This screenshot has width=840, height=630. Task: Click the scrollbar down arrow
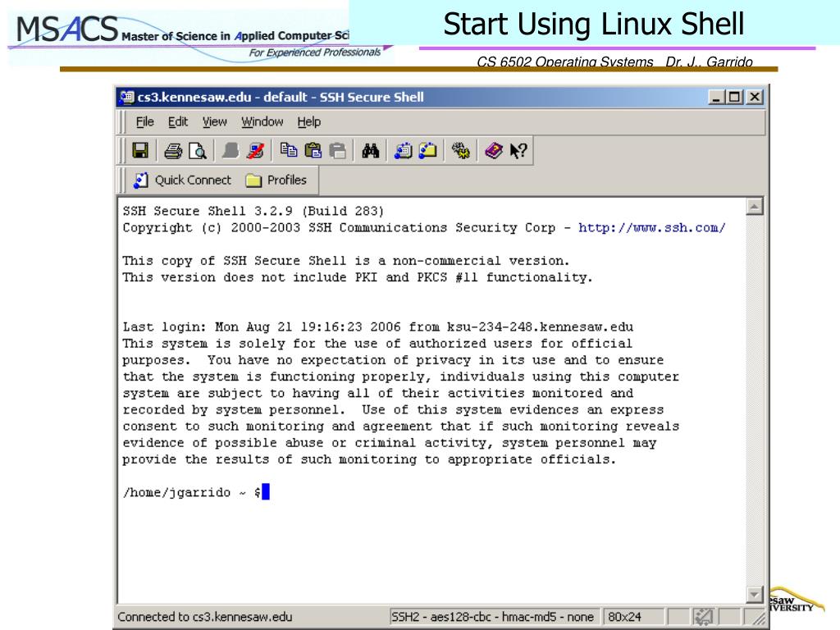pyautogui.click(x=755, y=595)
